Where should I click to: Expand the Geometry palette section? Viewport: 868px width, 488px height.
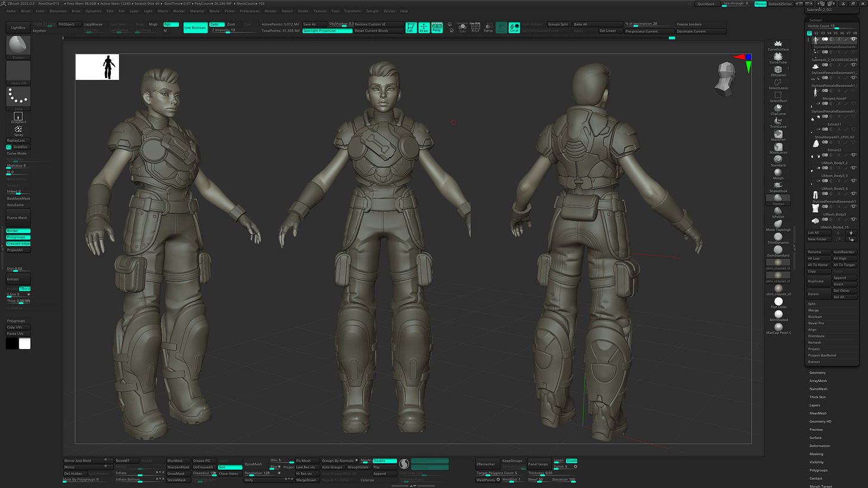(x=817, y=372)
